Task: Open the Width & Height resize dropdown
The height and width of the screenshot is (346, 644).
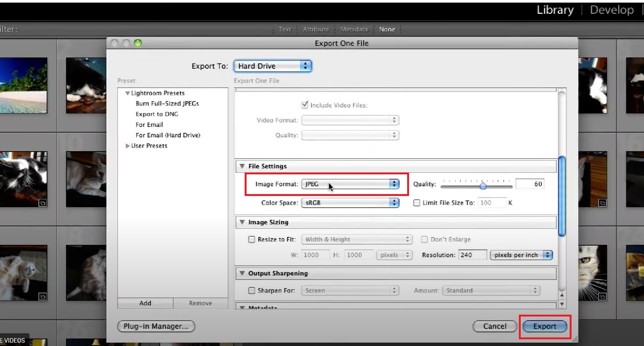Action: pyautogui.click(x=357, y=239)
